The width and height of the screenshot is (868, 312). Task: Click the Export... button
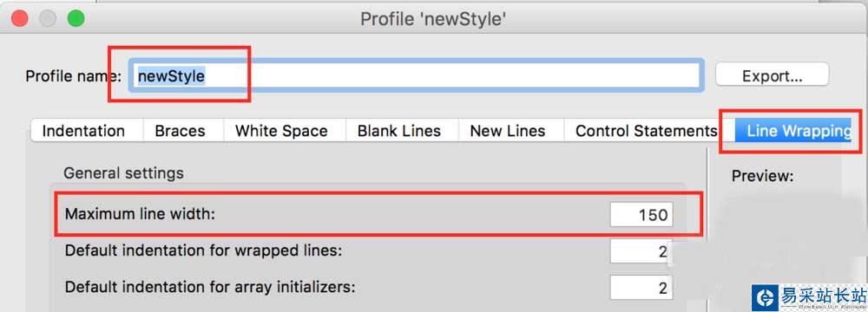773,75
